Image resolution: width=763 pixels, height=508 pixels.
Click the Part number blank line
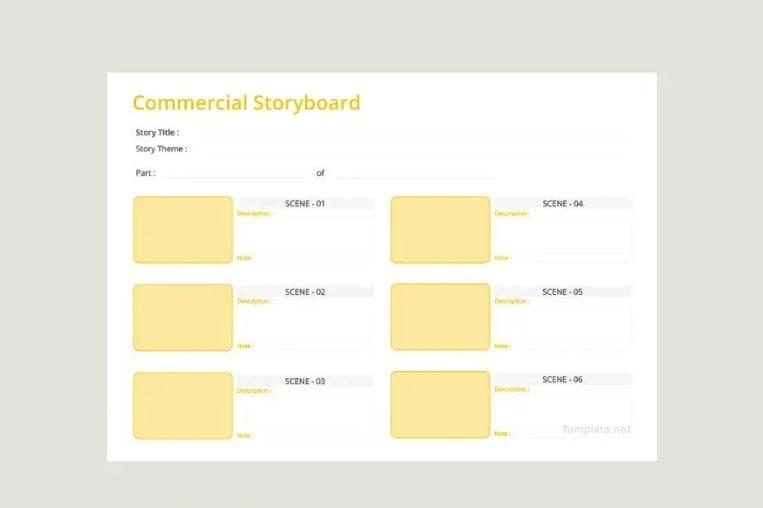tap(235, 174)
